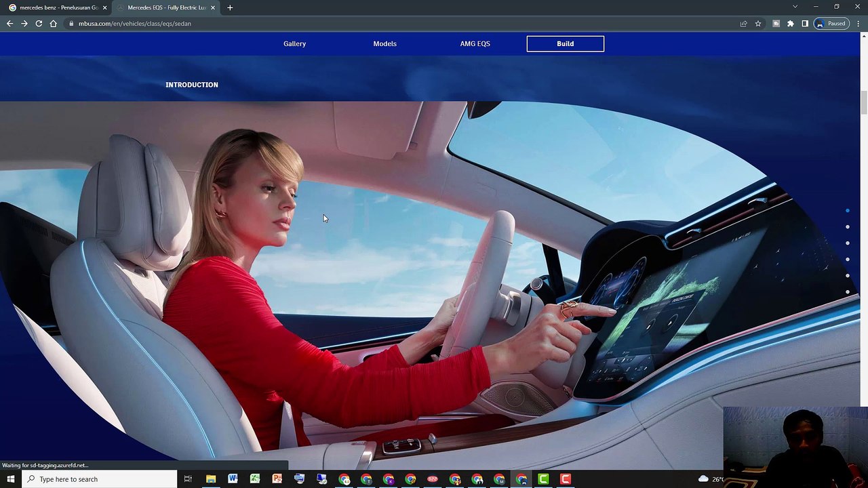Click the grey extension icon beside the bookmark star

(776, 24)
